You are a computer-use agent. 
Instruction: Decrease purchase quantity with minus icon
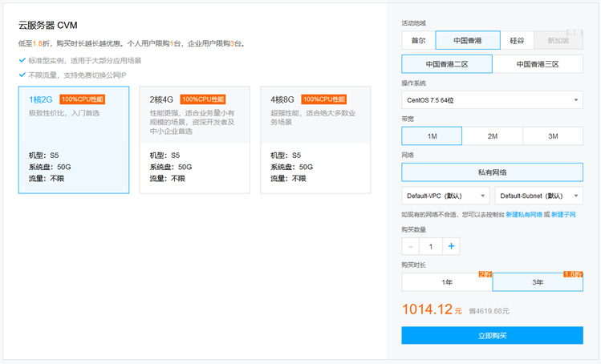tap(410, 247)
